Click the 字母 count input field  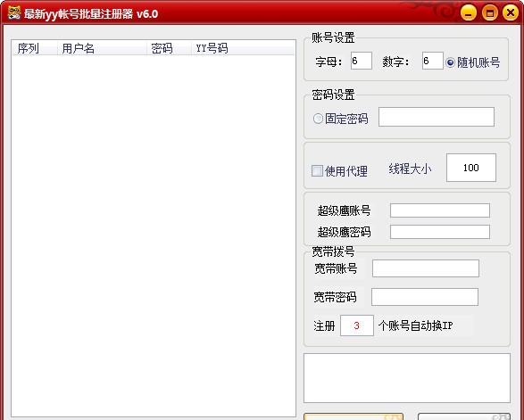(x=362, y=61)
